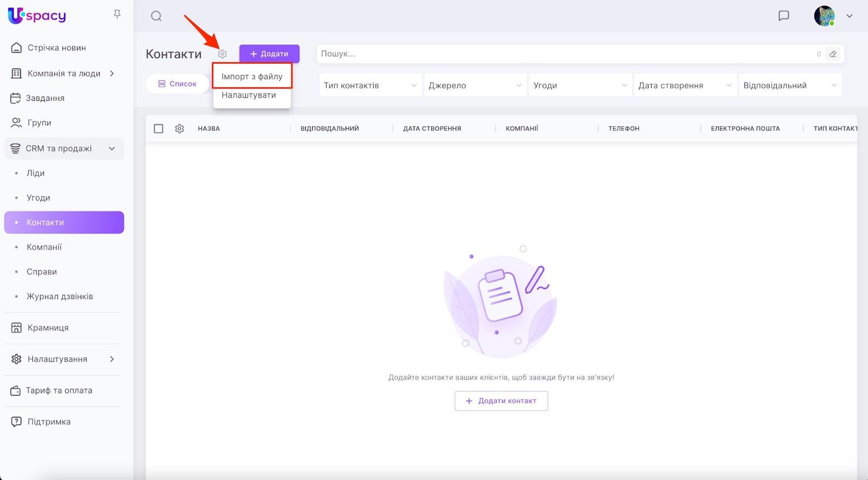Viewport: 868px width, 480px height.
Task: Open the Відповідальний filter dropdown
Action: coord(790,85)
